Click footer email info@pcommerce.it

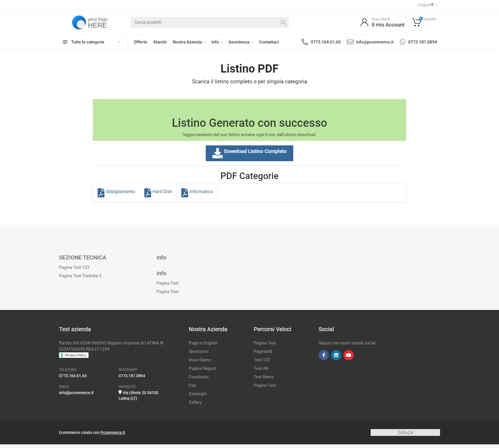pyautogui.click(x=76, y=393)
